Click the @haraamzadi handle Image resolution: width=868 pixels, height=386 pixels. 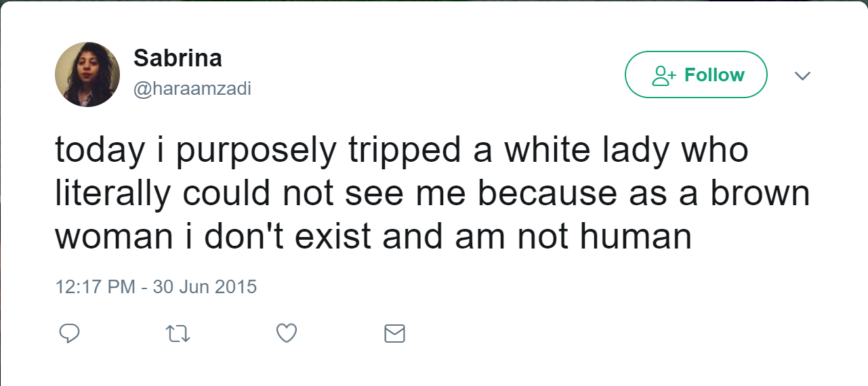click(x=192, y=89)
